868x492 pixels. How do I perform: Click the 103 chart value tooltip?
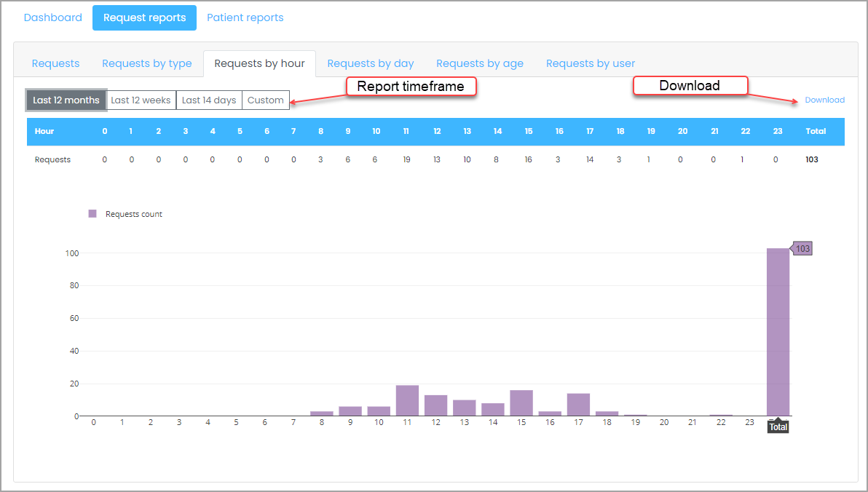pyautogui.click(x=802, y=248)
